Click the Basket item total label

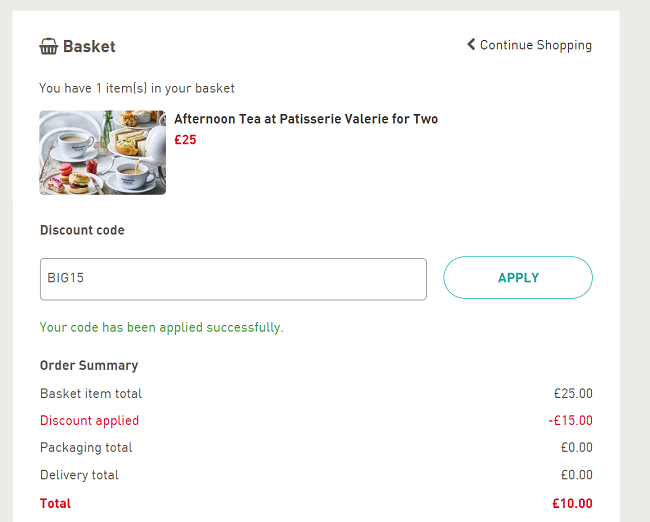(x=91, y=393)
